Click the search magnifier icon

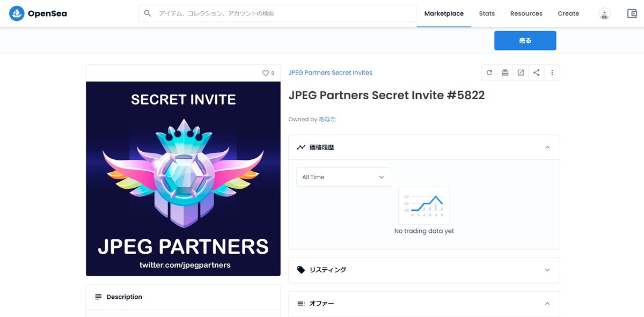[148, 13]
